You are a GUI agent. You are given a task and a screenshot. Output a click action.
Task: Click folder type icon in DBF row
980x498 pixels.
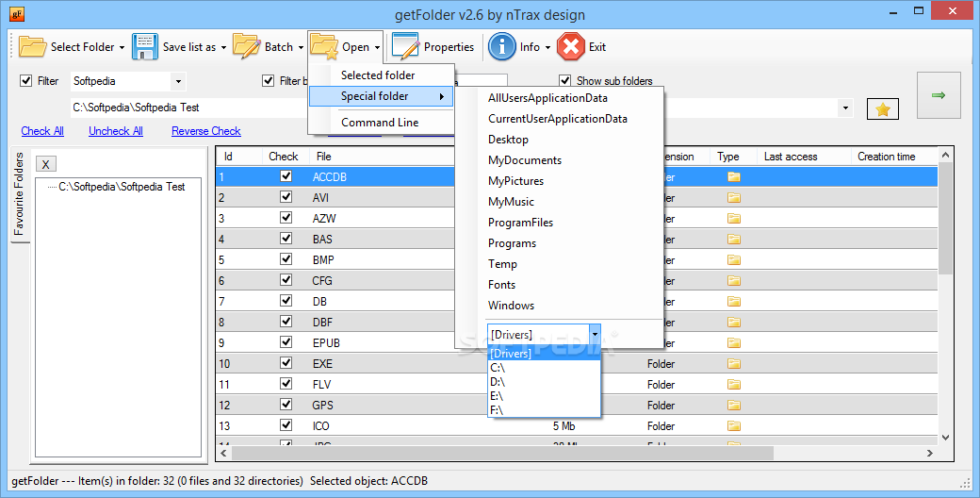coord(734,323)
